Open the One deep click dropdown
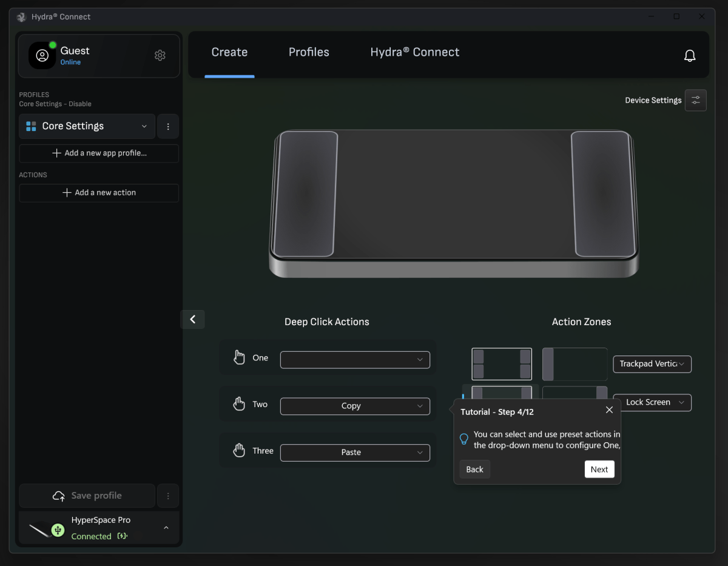Screen dimensions: 728x566 coord(355,360)
